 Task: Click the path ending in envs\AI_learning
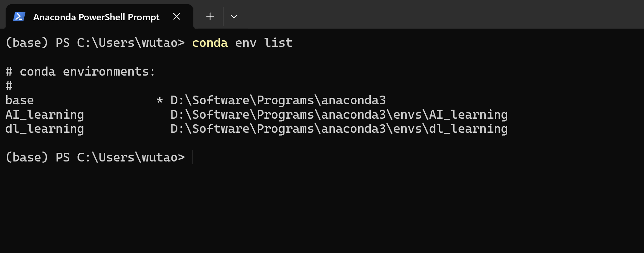(x=339, y=115)
